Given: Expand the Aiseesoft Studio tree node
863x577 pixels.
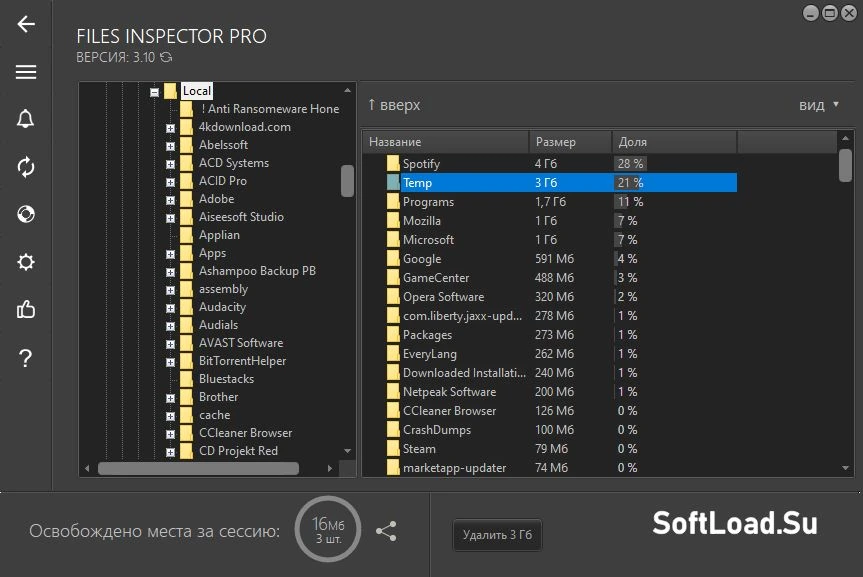Looking at the screenshot, I should click(x=171, y=218).
